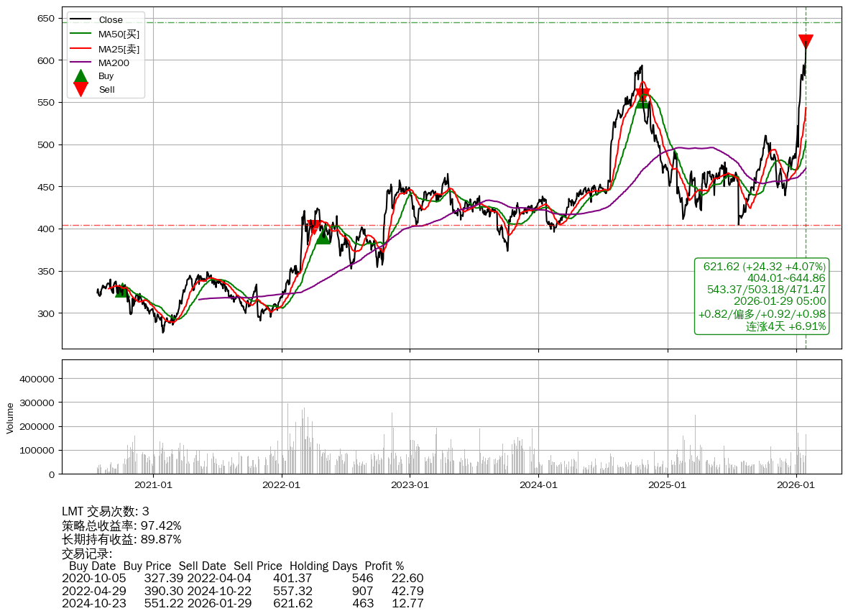Click the red Sell triangle in the legend
The image size is (848, 616).
[81, 90]
